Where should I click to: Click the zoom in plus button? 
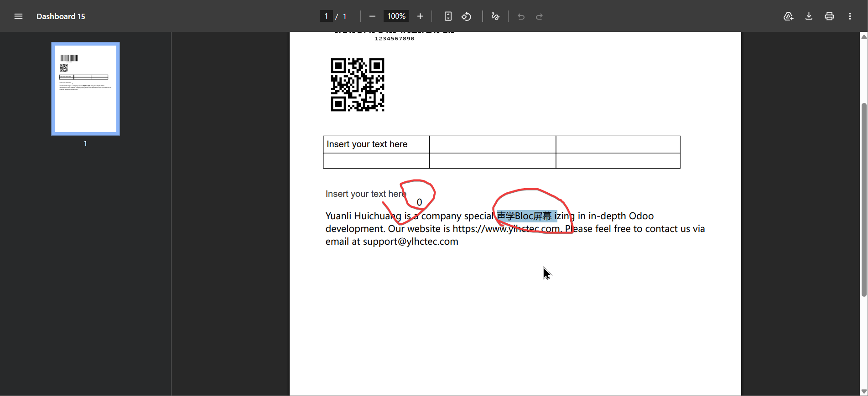point(420,16)
